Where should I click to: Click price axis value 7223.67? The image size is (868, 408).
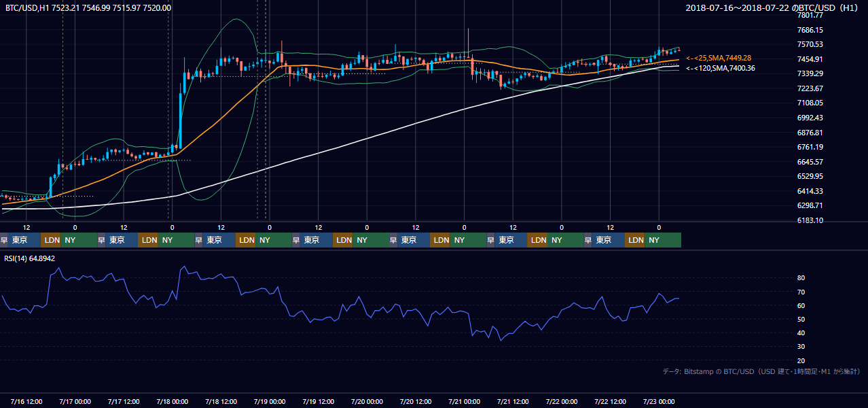pos(810,88)
